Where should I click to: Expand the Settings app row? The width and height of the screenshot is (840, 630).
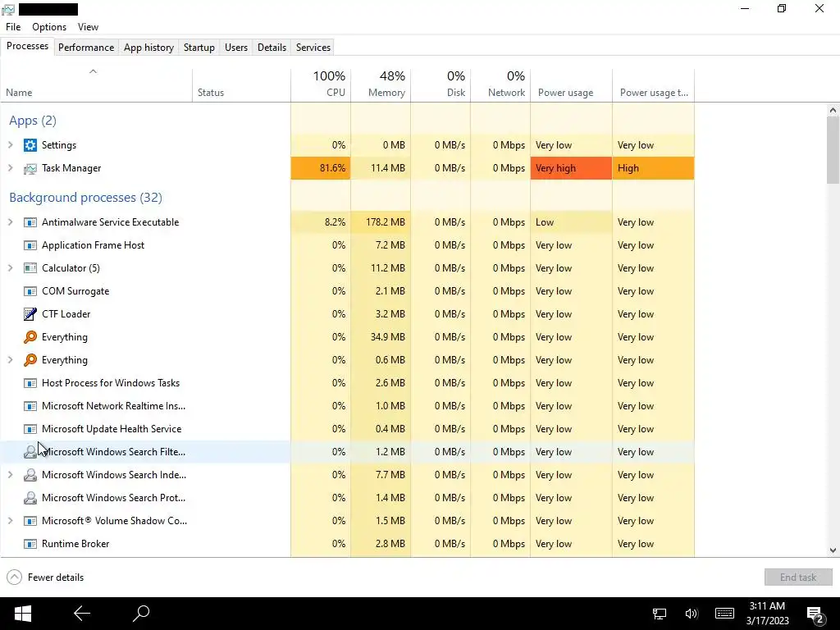[10, 145]
